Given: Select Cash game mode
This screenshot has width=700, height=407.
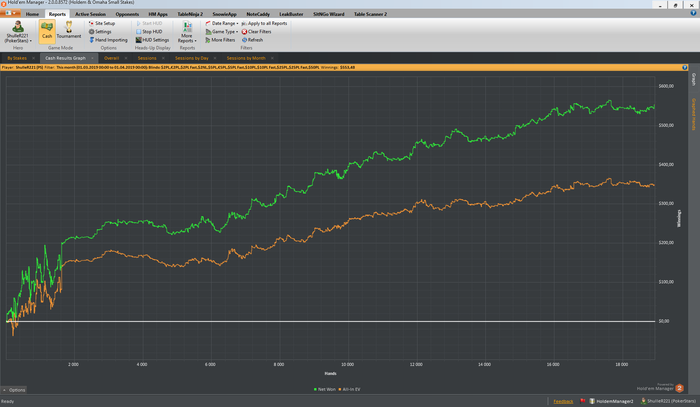Looking at the screenshot, I should pyautogui.click(x=47, y=31).
